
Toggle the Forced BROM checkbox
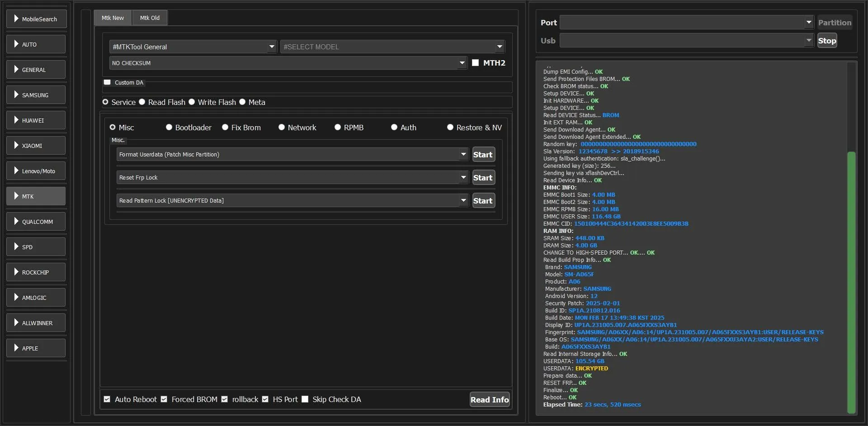pyautogui.click(x=164, y=399)
